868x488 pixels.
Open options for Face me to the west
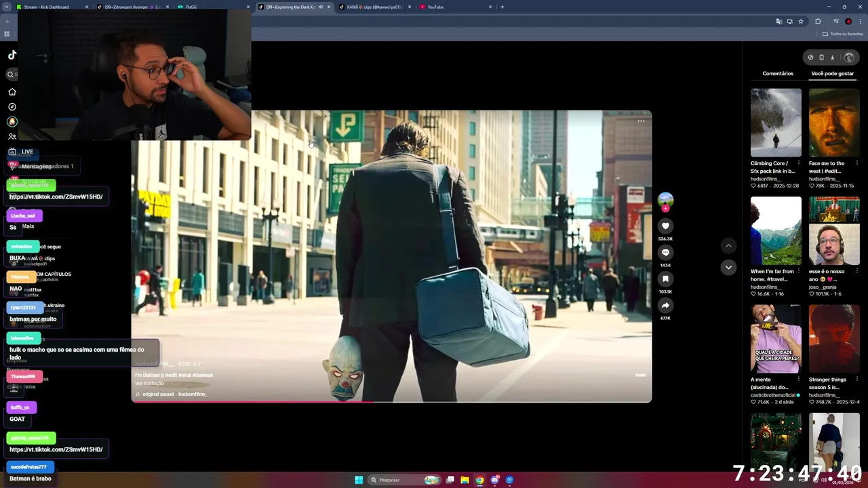856,163
